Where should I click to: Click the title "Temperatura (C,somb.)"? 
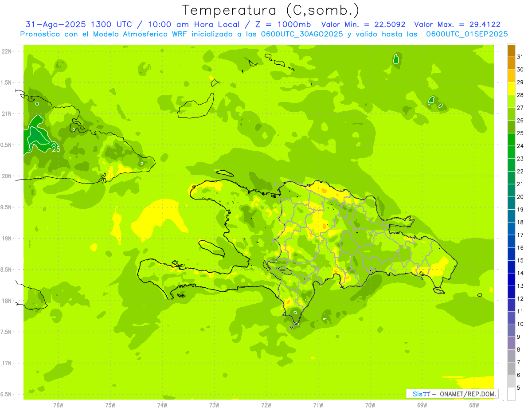(271, 11)
